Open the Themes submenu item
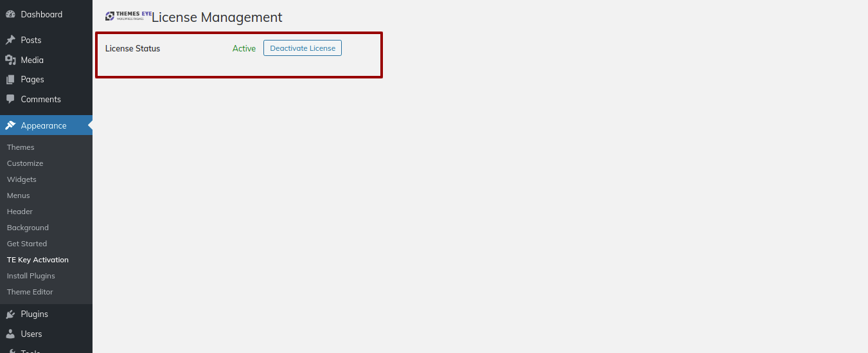The width and height of the screenshot is (868, 353). [x=21, y=147]
